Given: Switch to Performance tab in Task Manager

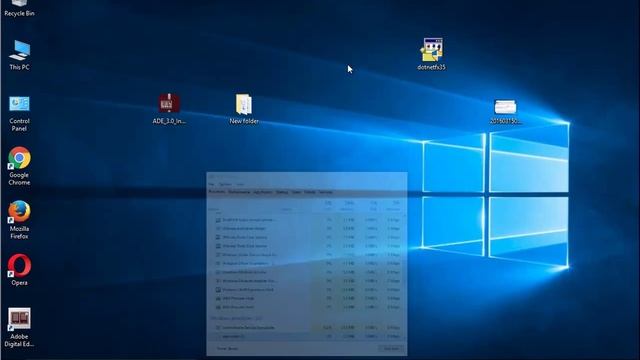Looking at the screenshot, I should click(x=239, y=192).
